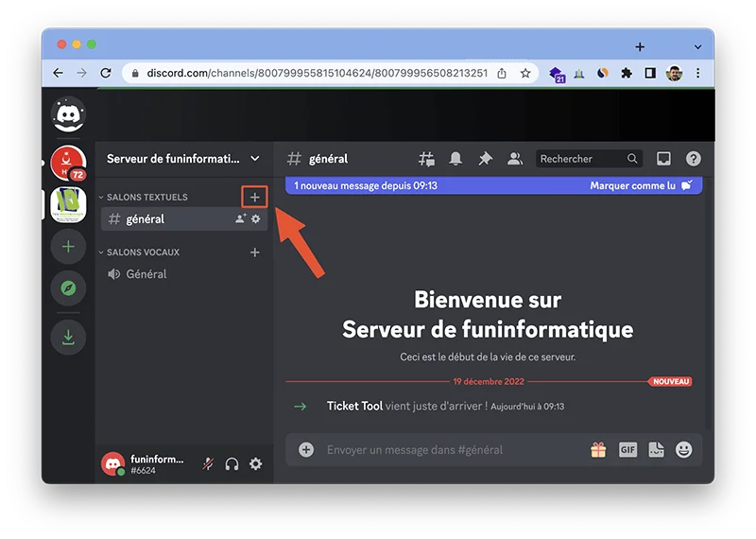The width and height of the screenshot is (756, 539).
Task: Select the général text channel
Action: (146, 219)
